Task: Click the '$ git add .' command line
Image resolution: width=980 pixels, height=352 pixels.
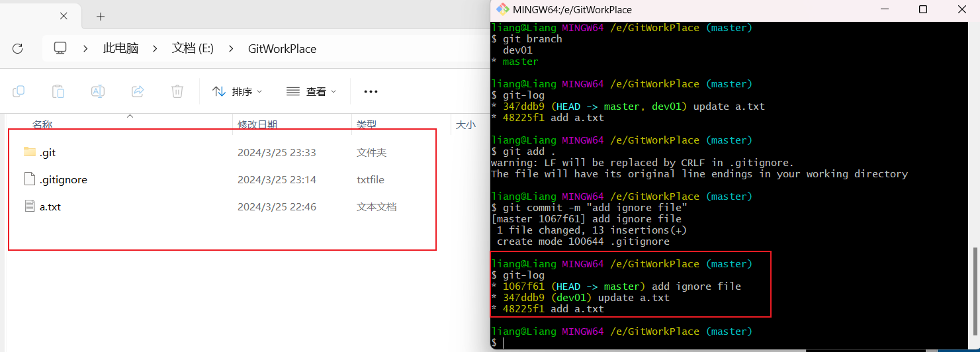Action: pos(524,152)
